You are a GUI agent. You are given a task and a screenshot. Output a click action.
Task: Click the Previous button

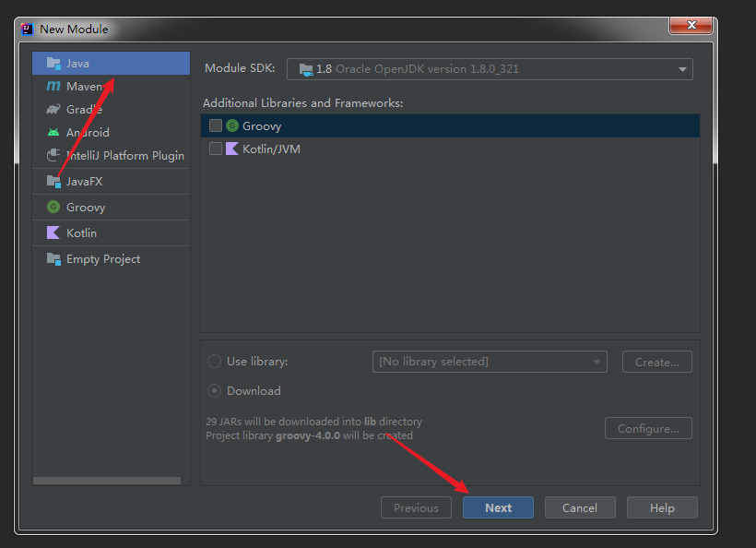(x=416, y=507)
